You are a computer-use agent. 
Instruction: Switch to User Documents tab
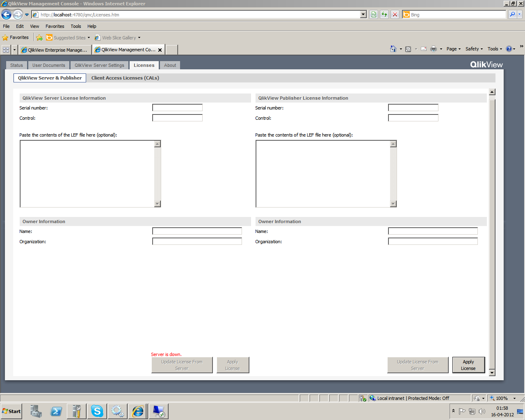pos(49,65)
